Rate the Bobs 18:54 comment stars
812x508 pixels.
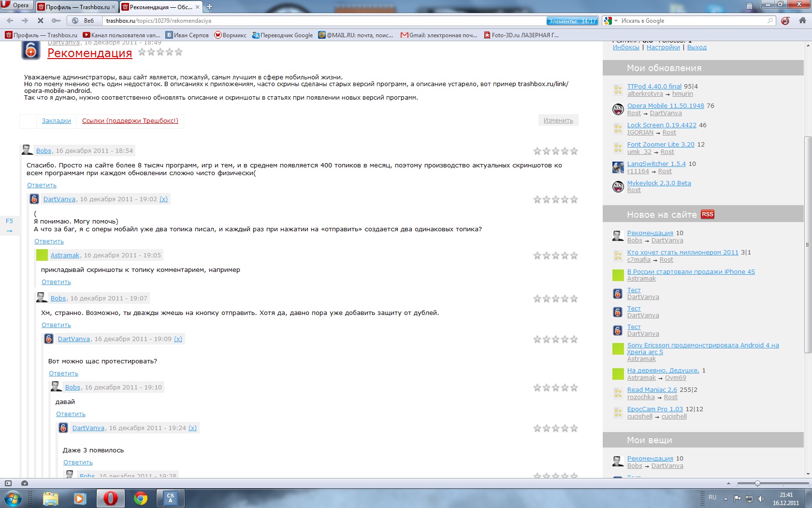[x=555, y=151]
